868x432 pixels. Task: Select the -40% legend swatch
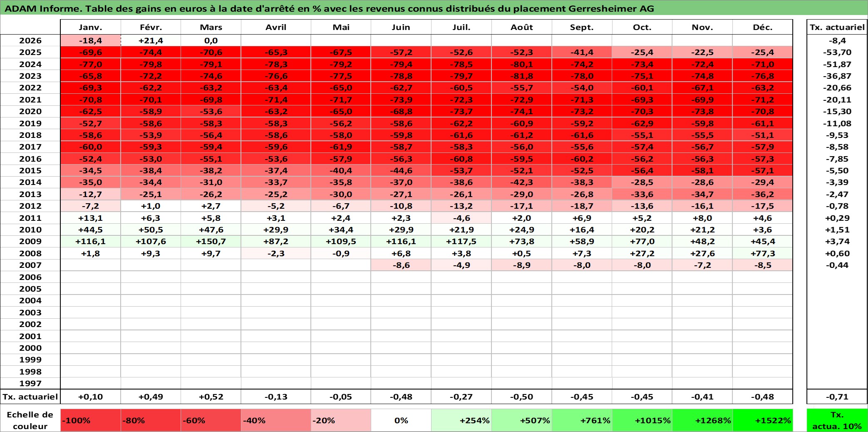tap(276, 420)
